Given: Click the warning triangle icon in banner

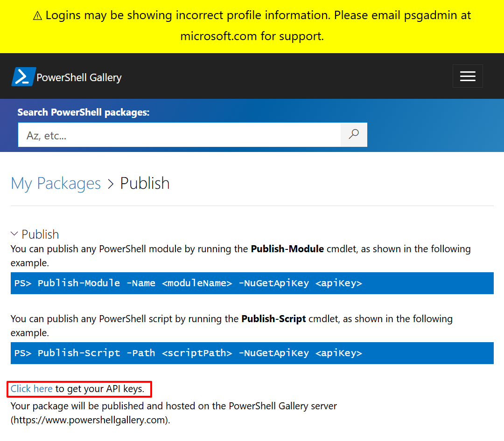Looking at the screenshot, I should (x=38, y=15).
